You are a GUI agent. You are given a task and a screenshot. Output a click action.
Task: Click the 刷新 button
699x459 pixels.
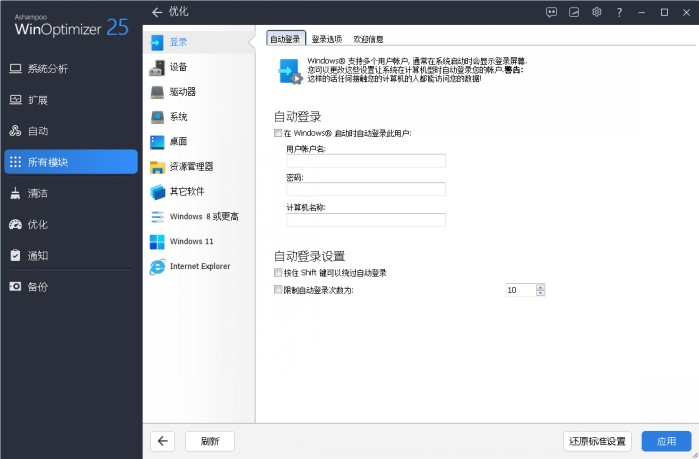[x=210, y=441]
